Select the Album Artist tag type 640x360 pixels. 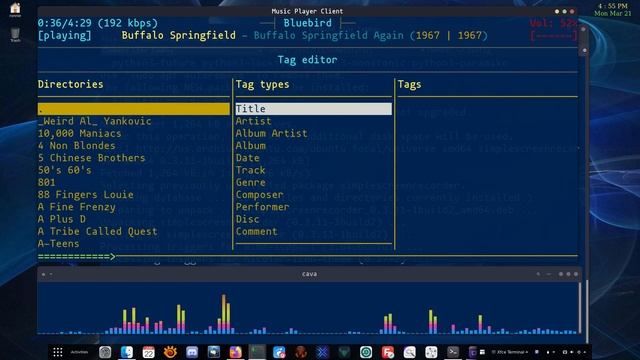pyautogui.click(x=271, y=133)
